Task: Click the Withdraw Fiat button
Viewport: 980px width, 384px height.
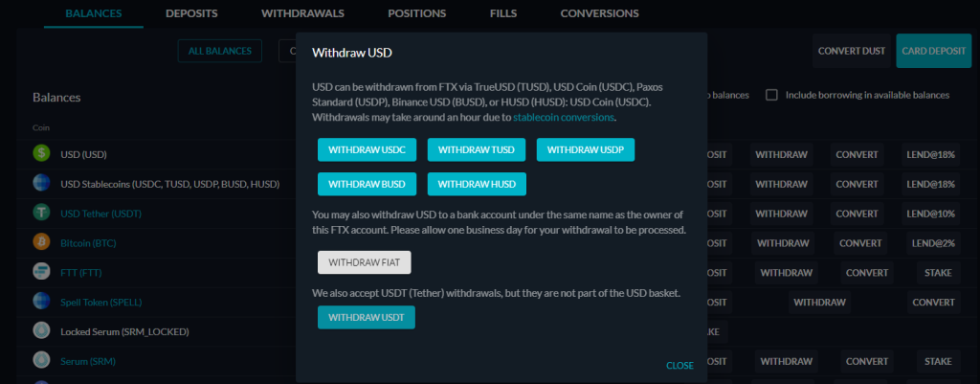Action: [x=364, y=262]
